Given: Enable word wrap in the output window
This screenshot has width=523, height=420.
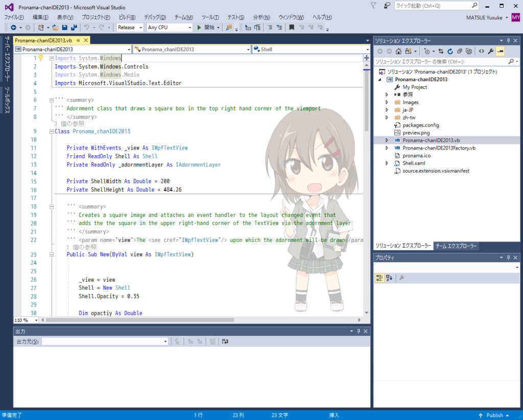Looking at the screenshot, I should [x=225, y=342].
